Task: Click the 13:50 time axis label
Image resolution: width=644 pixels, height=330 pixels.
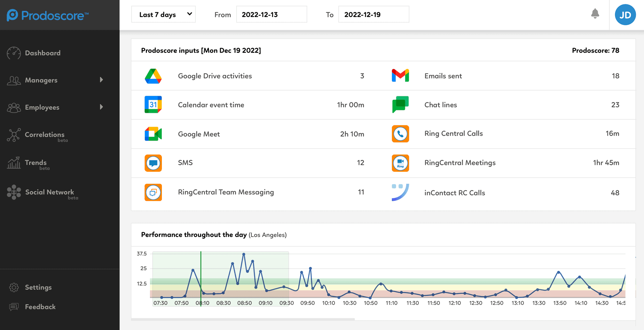Action: pos(560,303)
